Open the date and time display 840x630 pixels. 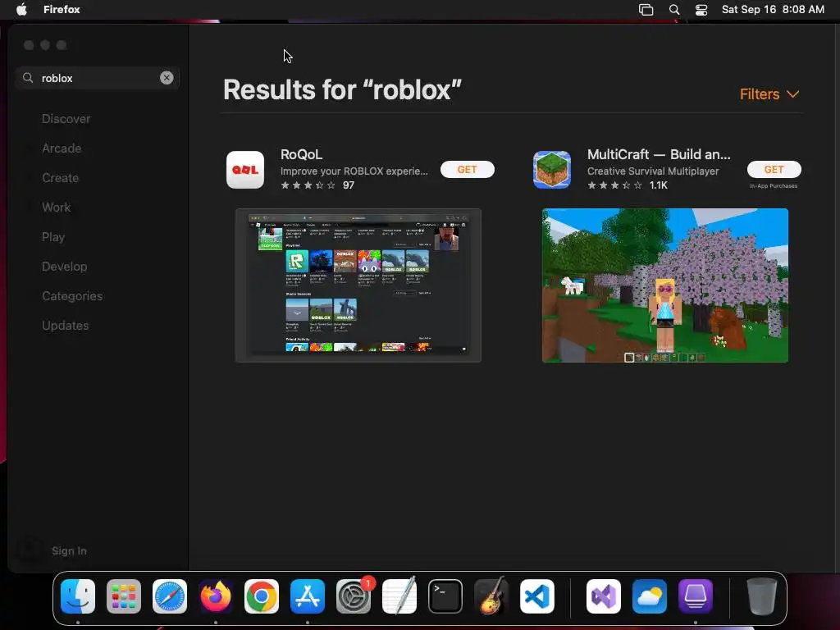click(x=773, y=9)
